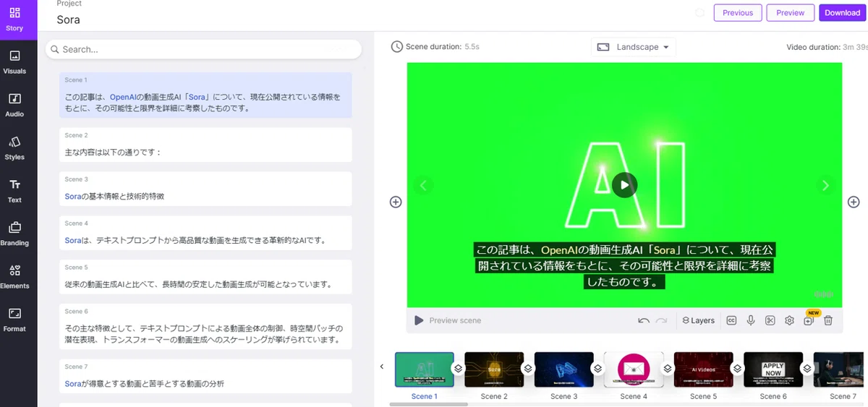Click the Download button
The width and height of the screenshot is (868, 407).
tap(842, 13)
